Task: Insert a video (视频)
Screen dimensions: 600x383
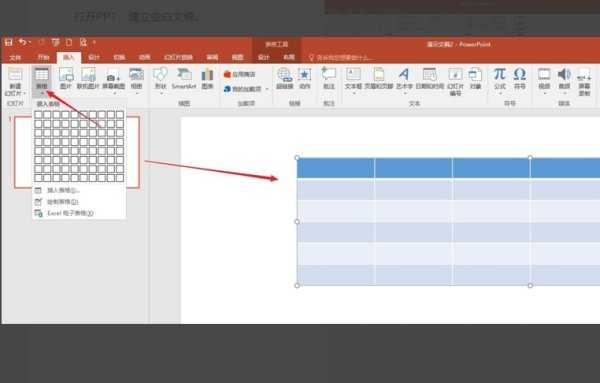Action: [x=544, y=80]
